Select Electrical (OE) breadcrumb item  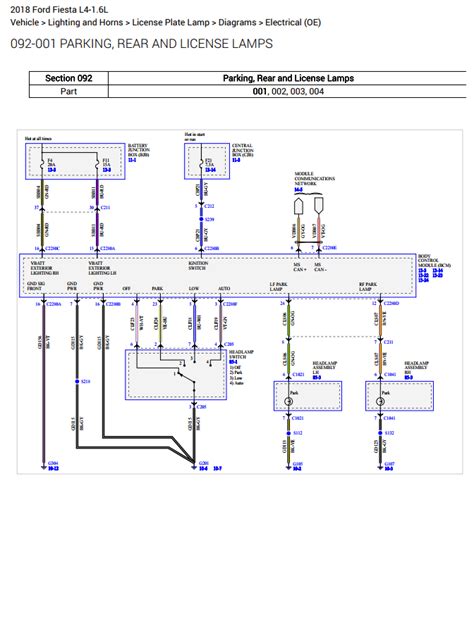pos(293,22)
